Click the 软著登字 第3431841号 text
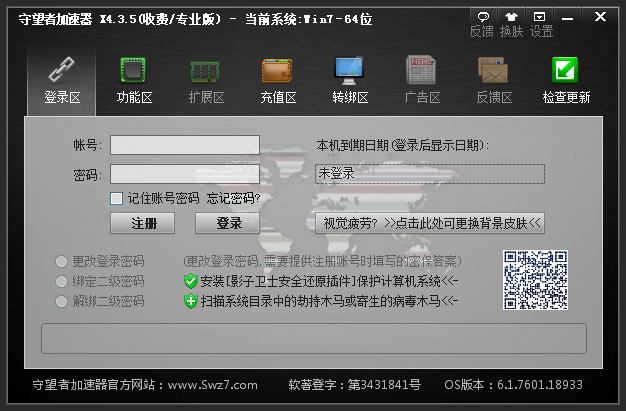This screenshot has width=626, height=411. 355,385
